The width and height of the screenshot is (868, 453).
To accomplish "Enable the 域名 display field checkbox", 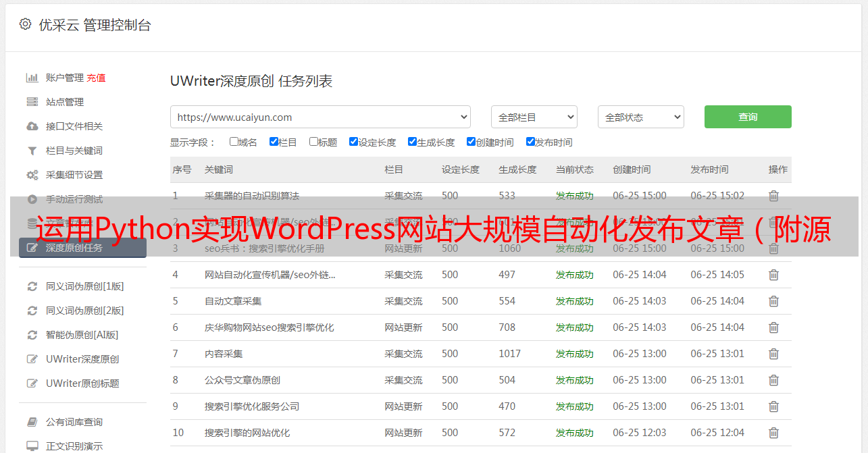I will point(234,142).
